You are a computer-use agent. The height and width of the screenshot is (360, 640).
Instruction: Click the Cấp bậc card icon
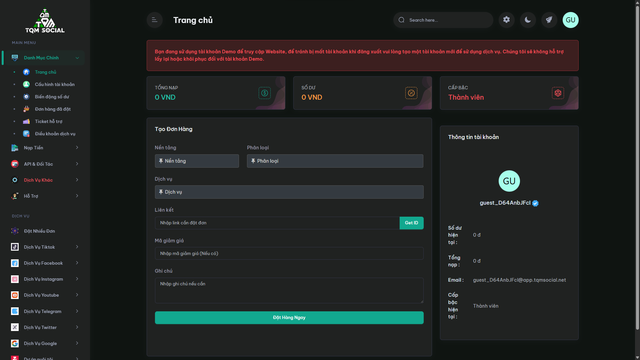pyautogui.click(x=558, y=93)
